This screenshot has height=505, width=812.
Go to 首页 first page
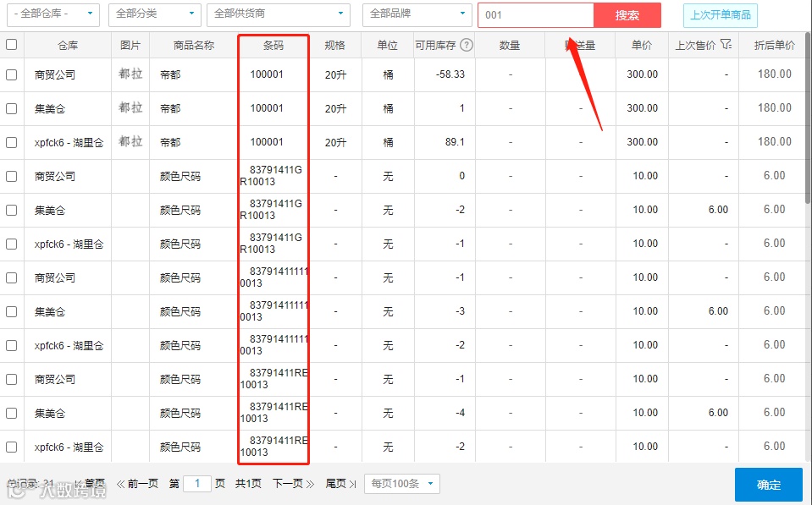[x=90, y=484]
